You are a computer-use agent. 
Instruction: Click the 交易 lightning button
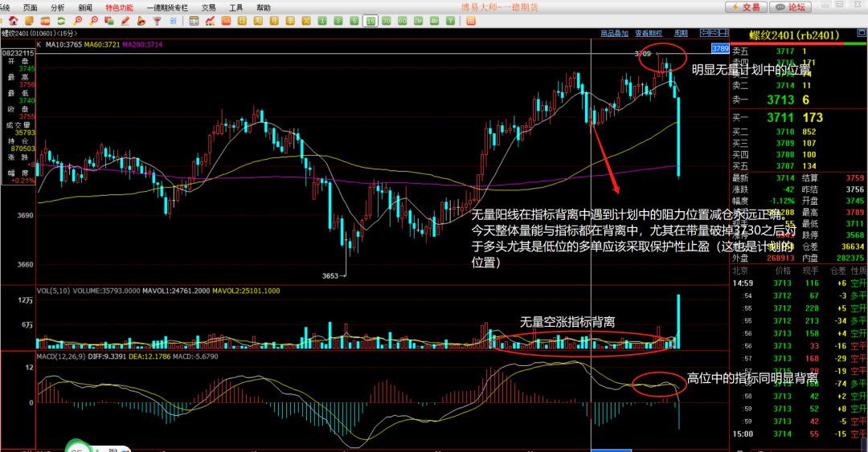pyautogui.click(x=746, y=7)
